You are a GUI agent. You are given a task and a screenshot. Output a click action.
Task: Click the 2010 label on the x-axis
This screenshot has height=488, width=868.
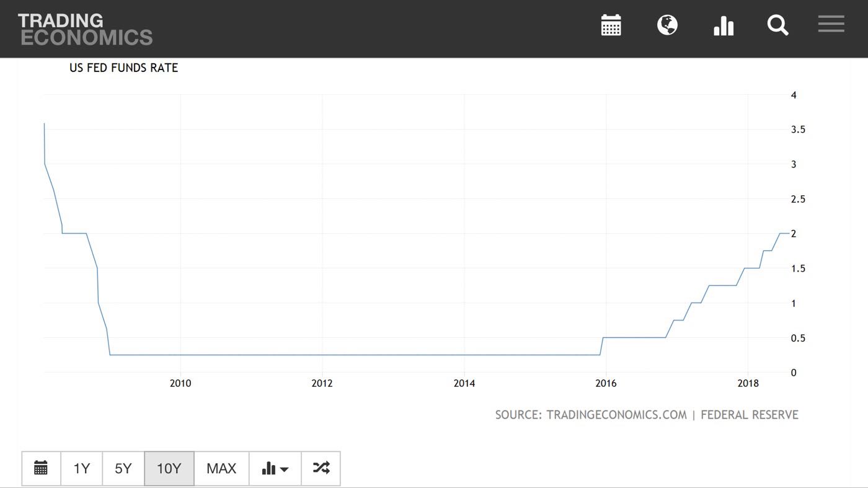pos(180,383)
